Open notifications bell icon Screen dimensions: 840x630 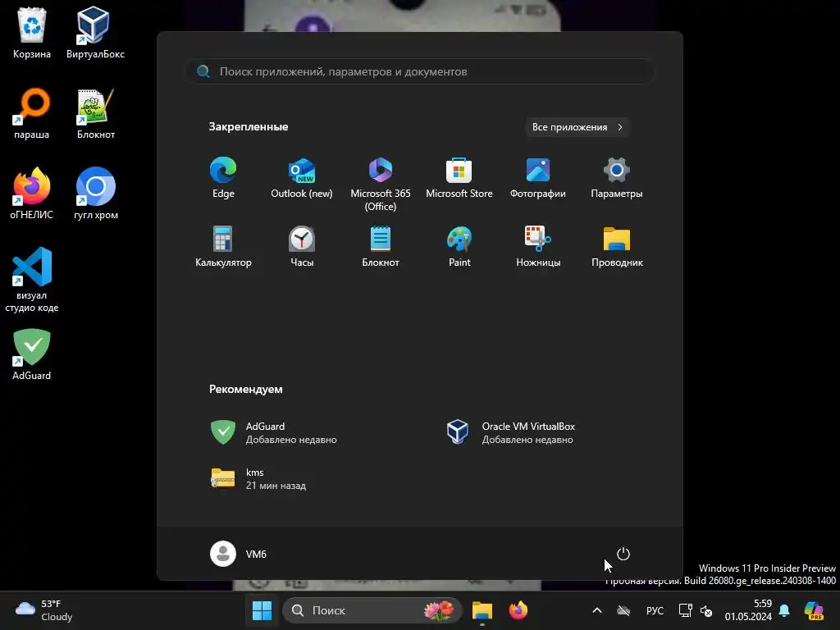point(784,610)
